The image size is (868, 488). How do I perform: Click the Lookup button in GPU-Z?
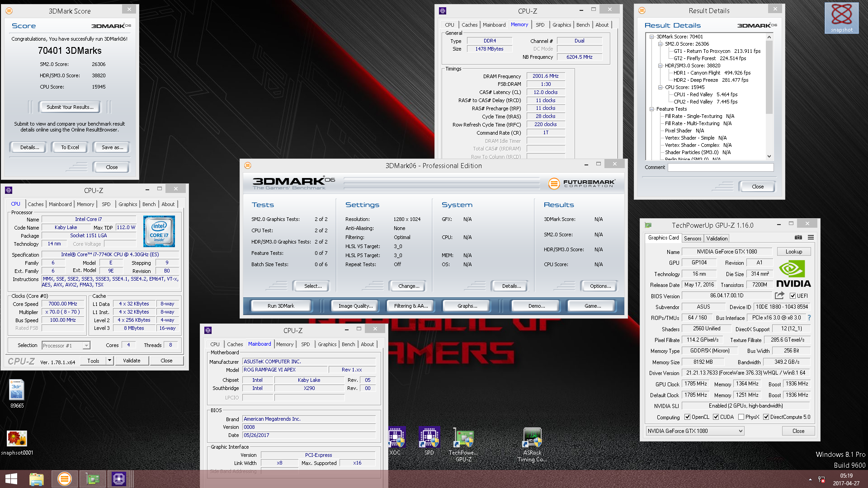[794, 252]
